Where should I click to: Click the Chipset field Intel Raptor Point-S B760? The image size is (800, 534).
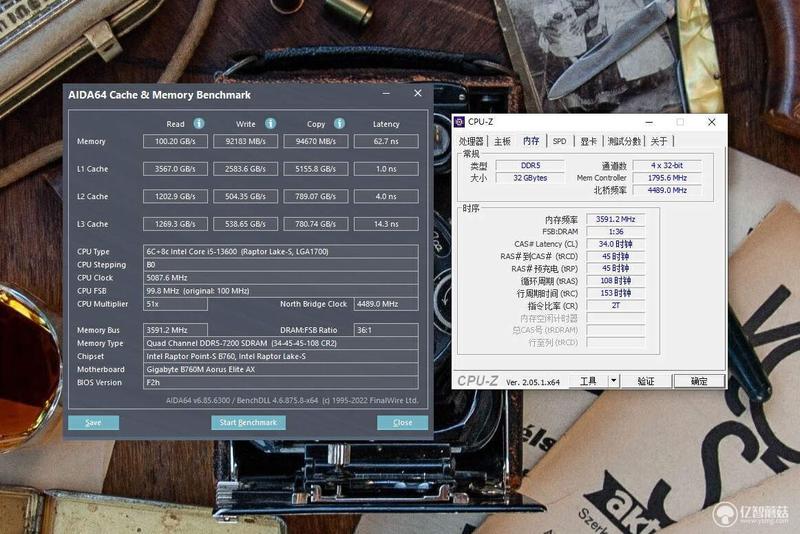281,357
